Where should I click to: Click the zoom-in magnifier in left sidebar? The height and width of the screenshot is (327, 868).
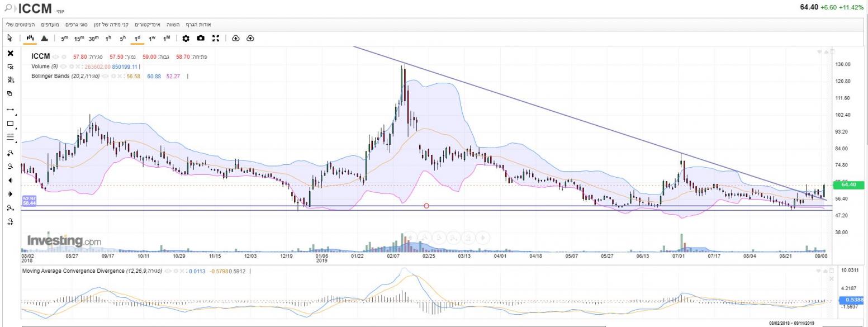coord(10,153)
